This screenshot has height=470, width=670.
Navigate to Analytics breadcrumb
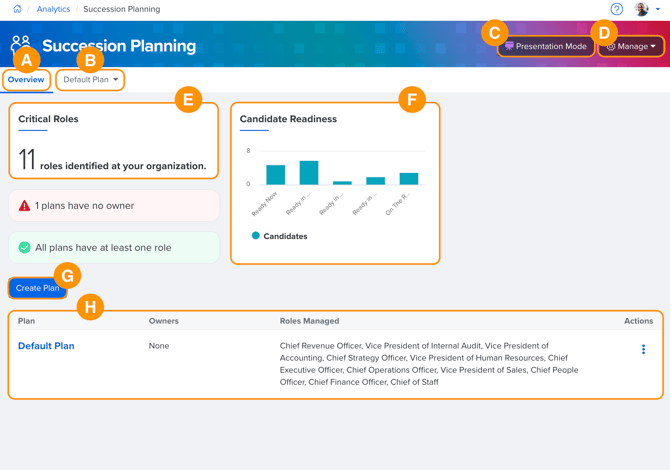click(x=53, y=9)
